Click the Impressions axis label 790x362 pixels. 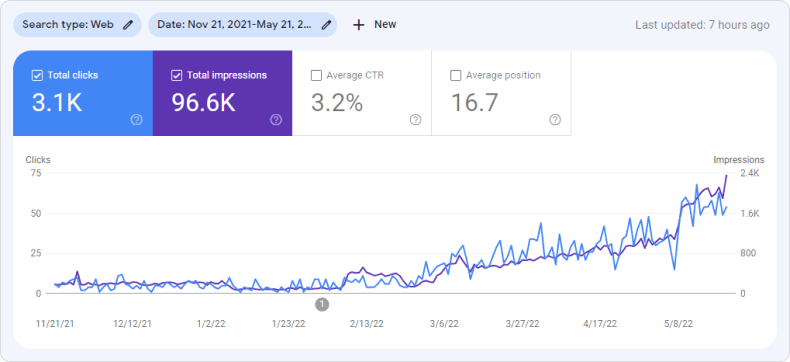739,160
